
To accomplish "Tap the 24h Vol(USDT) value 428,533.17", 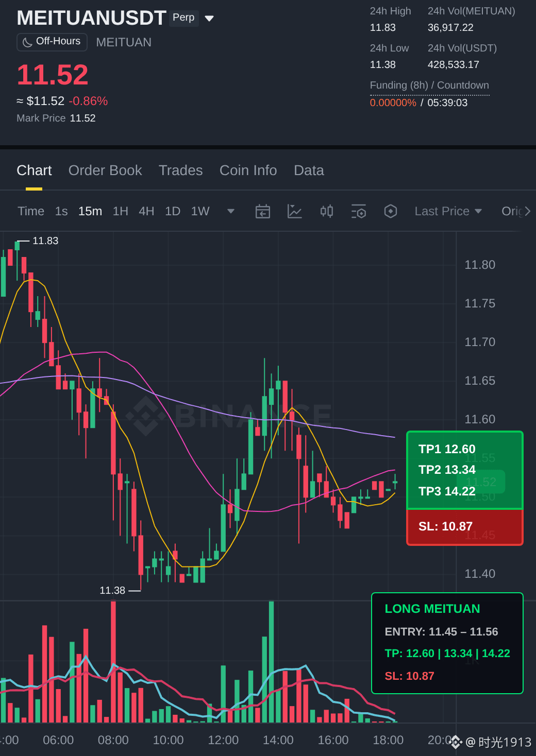I will pos(454,64).
